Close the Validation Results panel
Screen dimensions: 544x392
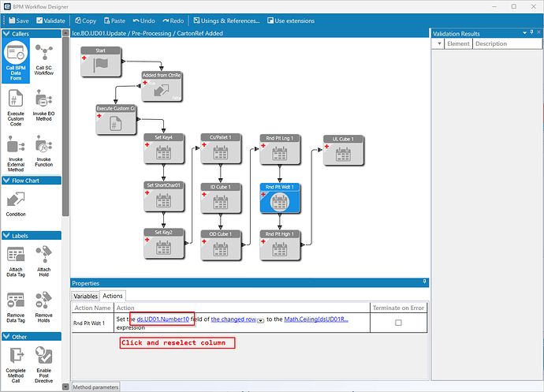point(538,32)
